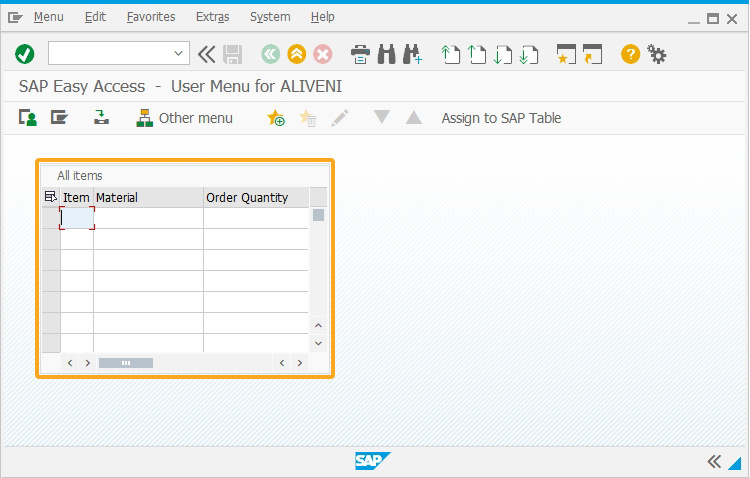The height and width of the screenshot is (478, 750).
Task: Click the first row Order Quantity cell
Action: point(256,218)
